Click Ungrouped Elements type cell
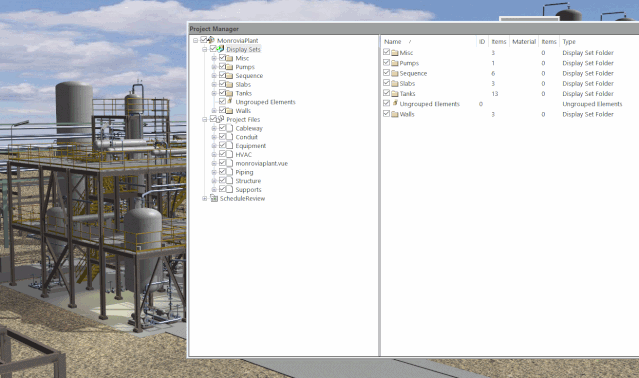 click(x=592, y=104)
